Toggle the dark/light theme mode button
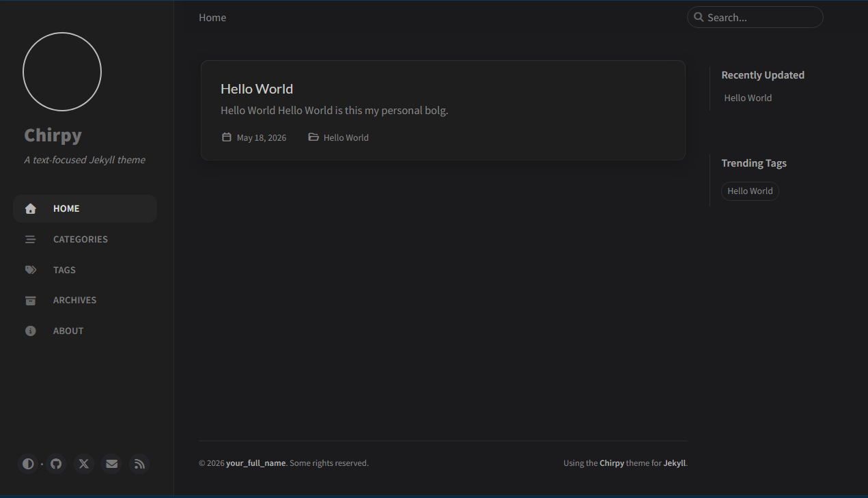868x498 pixels. pos(28,464)
